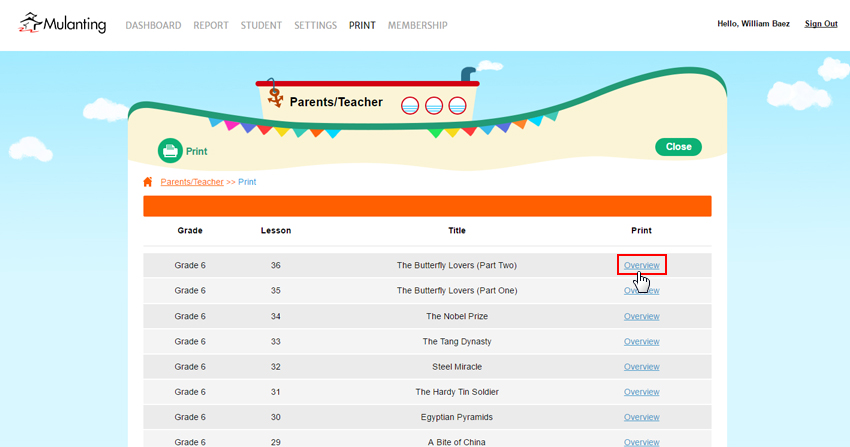The height and width of the screenshot is (447, 850).
Task: Click the orange home icon in breadcrumb
Action: pos(147,182)
